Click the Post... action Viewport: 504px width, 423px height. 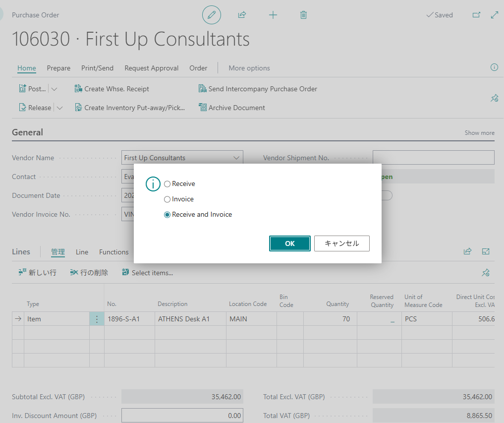coord(32,89)
